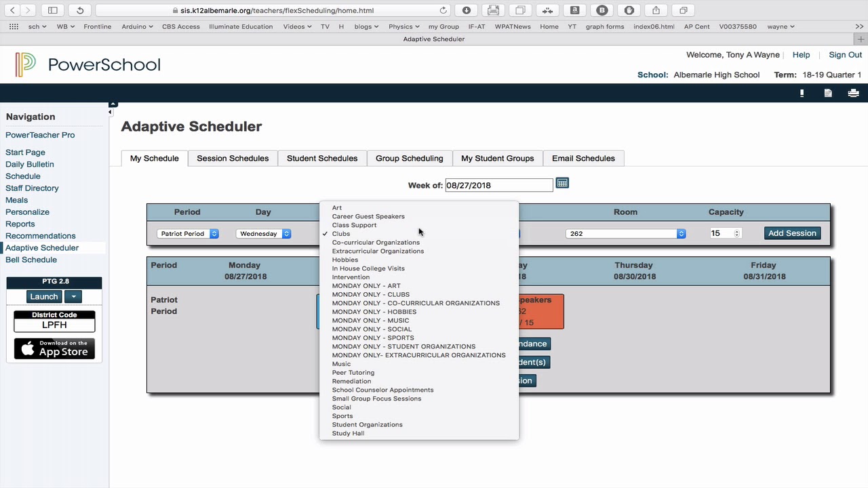Screen dimensions: 868x488
Task: Select 'Study Hall' option
Action: tap(419, 433)
